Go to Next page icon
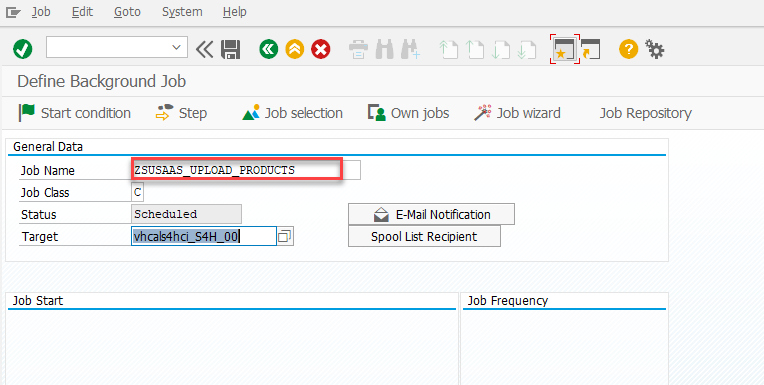 [x=500, y=49]
